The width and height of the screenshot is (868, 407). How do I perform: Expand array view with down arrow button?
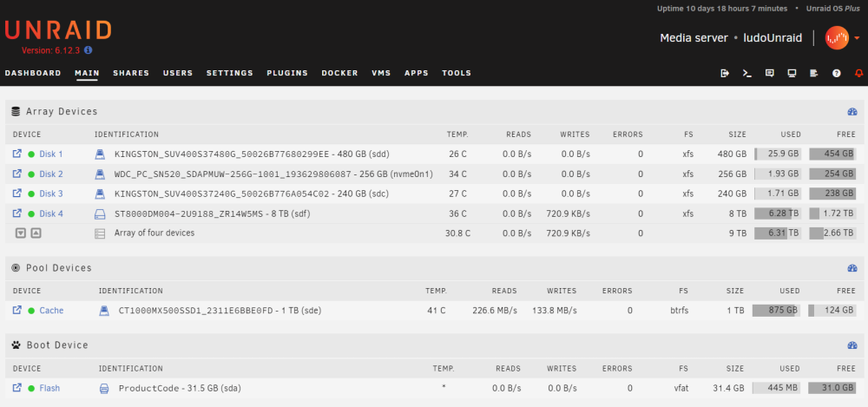[21, 233]
